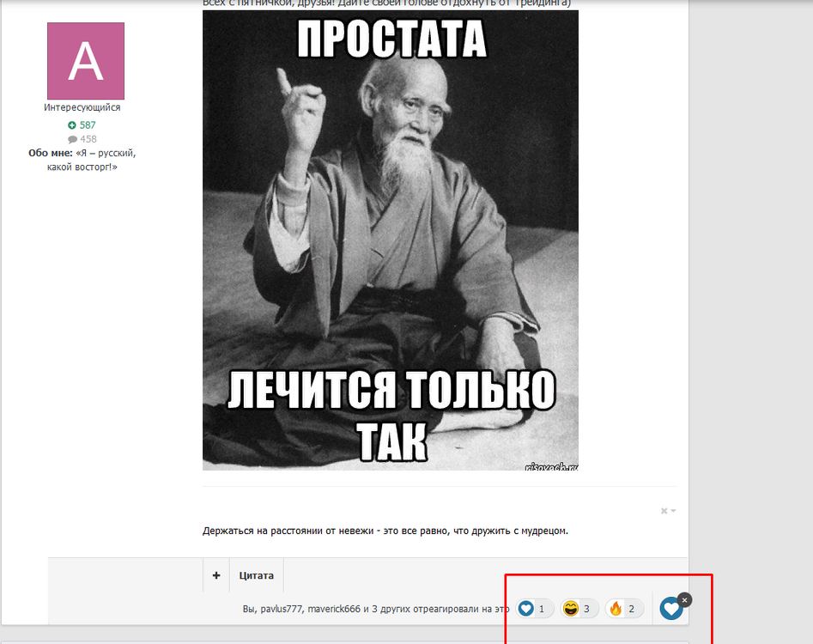Click the blue heart reaction with count 1
The width and height of the screenshot is (813, 644).
click(534, 608)
